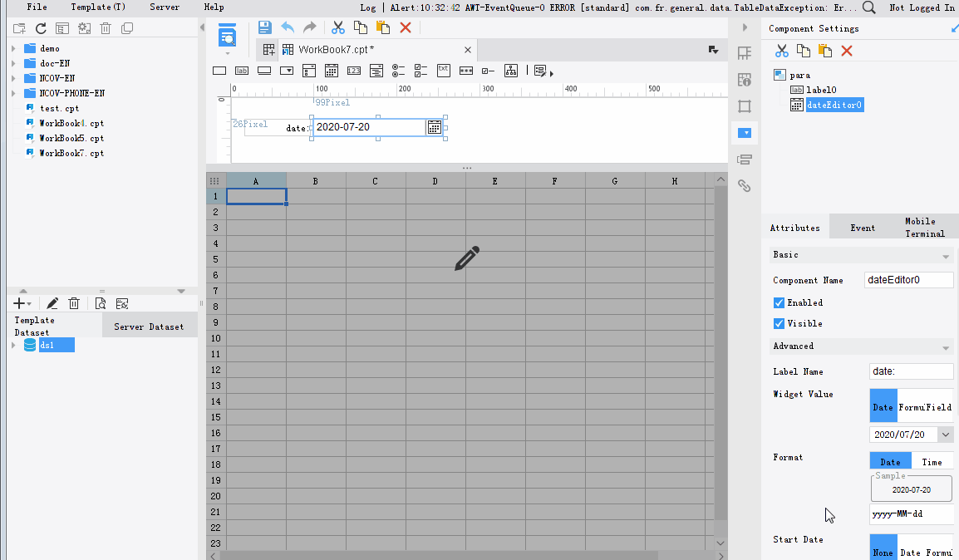The width and height of the screenshot is (959, 560).
Task: Add a Text Area widget (txt icon)
Action: click(x=444, y=71)
